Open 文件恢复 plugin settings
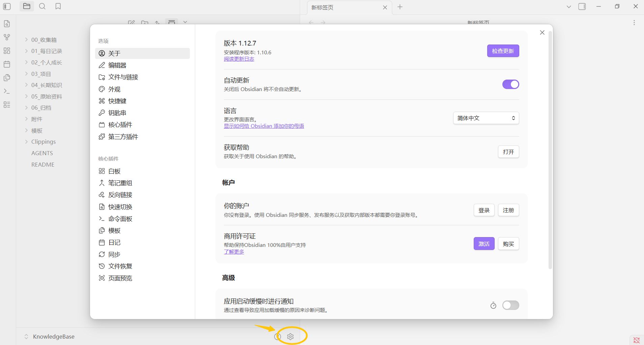The height and width of the screenshot is (345, 644). pos(142,266)
